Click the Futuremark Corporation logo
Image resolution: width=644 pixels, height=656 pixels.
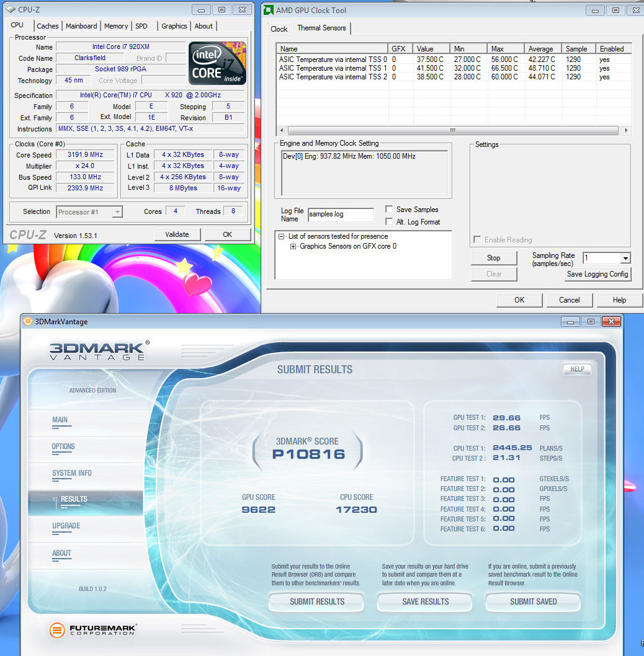(x=93, y=629)
